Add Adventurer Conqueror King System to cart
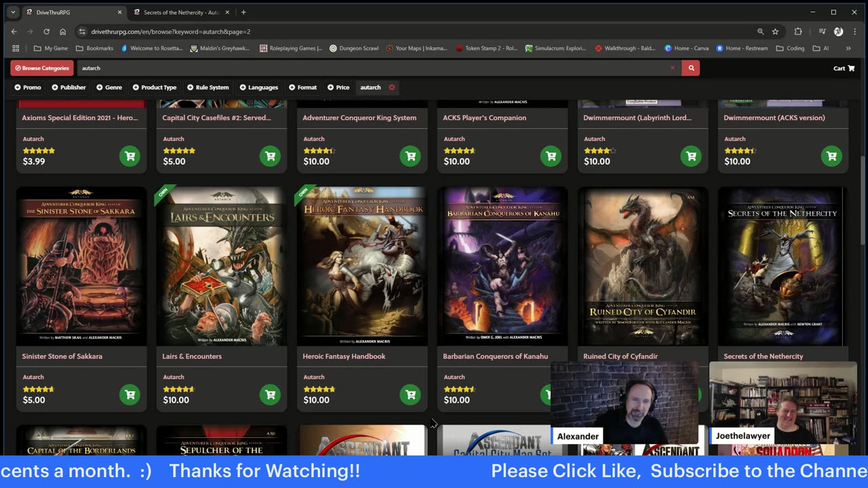The height and width of the screenshot is (488, 868). click(410, 156)
